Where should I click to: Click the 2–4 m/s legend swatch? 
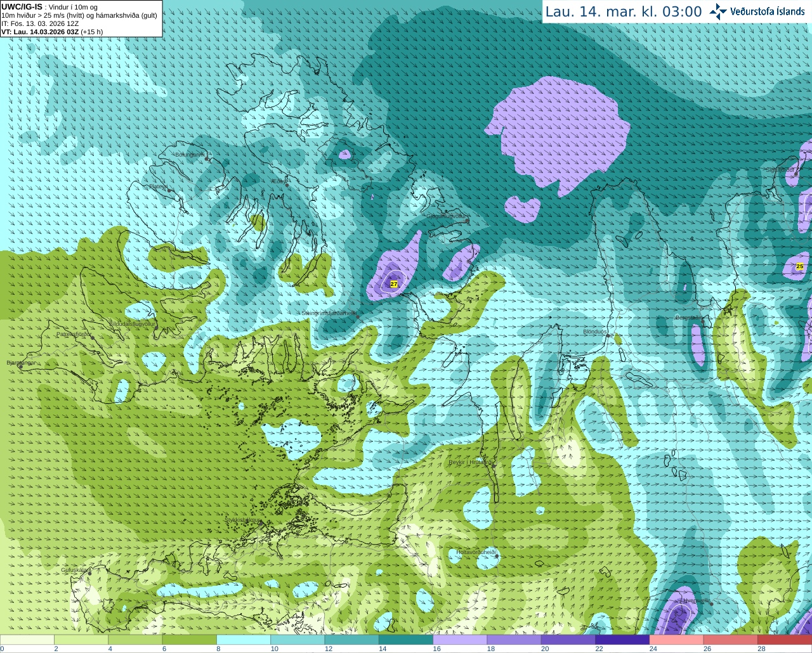point(81,640)
